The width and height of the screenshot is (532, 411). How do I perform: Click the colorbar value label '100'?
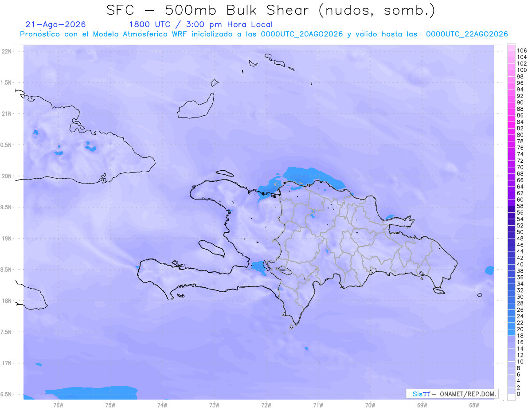[522, 70]
